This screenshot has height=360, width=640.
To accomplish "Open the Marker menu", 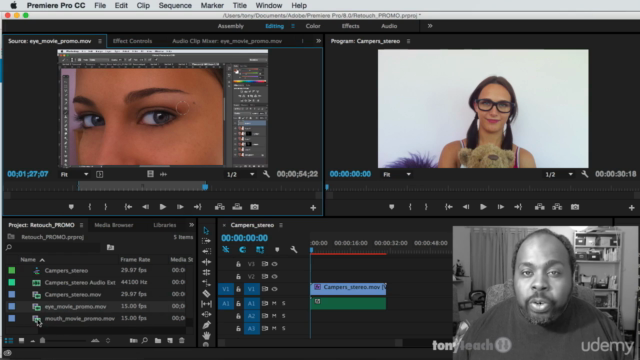I will pyautogui.click(x=212, y=5).
